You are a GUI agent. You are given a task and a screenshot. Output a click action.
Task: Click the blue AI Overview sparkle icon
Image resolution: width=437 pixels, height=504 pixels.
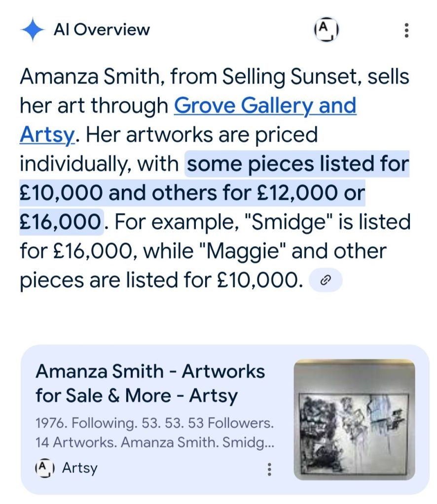(x=33, y=30)
